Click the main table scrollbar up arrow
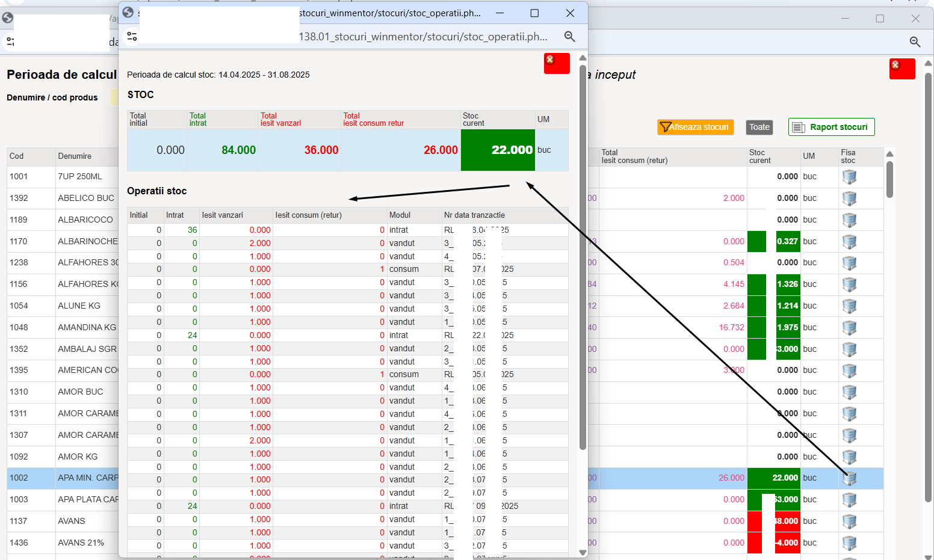This screenshot has width=934, height=560. [889, 155]
